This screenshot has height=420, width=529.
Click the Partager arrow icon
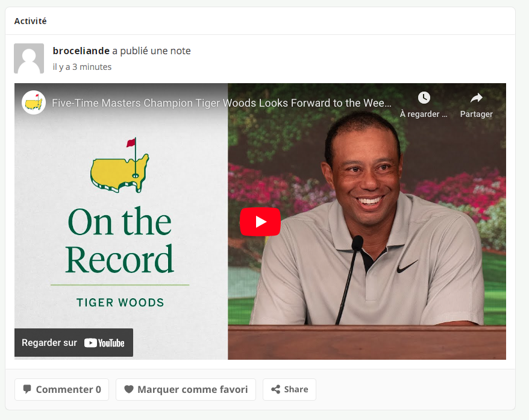click(x=477, y=98)
